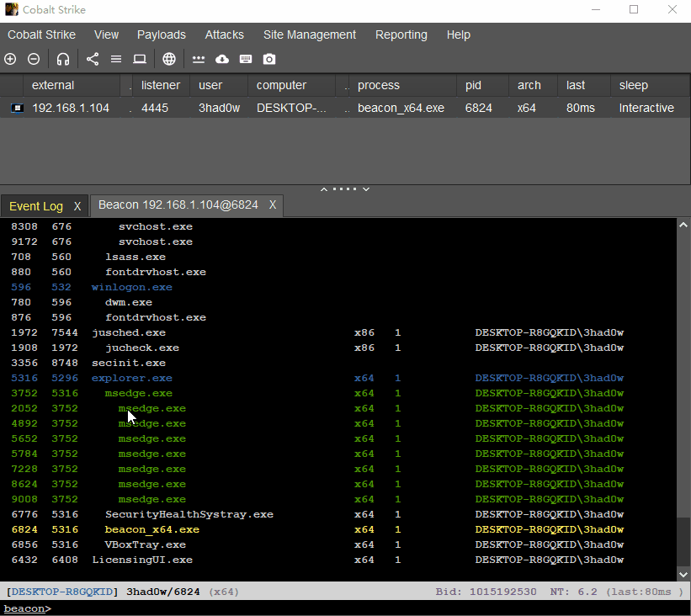The width and height of the screenshot is (691, 616).
Task: Click the console scrollbar down arrow
Action: 683,575
